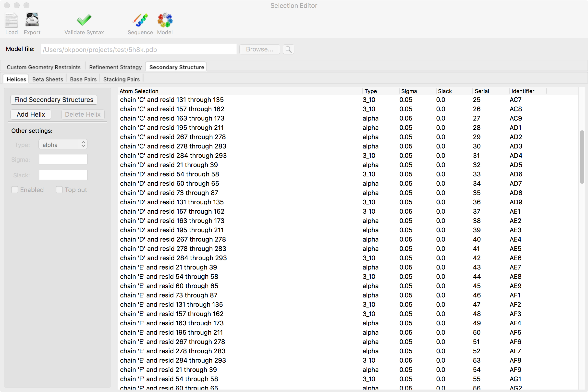The image size is (588, 392).
Task: Switch to the Beta Sheets tab
Action: click(x=48, y=79)
